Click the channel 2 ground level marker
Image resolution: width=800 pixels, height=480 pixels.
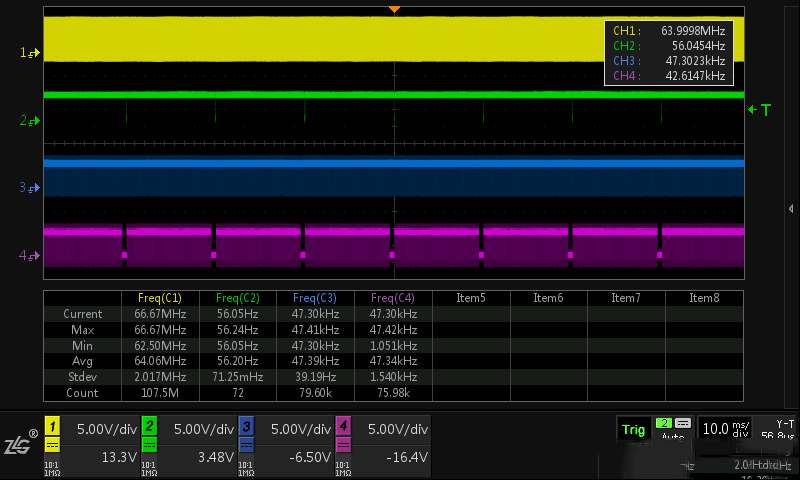point(30,120)
